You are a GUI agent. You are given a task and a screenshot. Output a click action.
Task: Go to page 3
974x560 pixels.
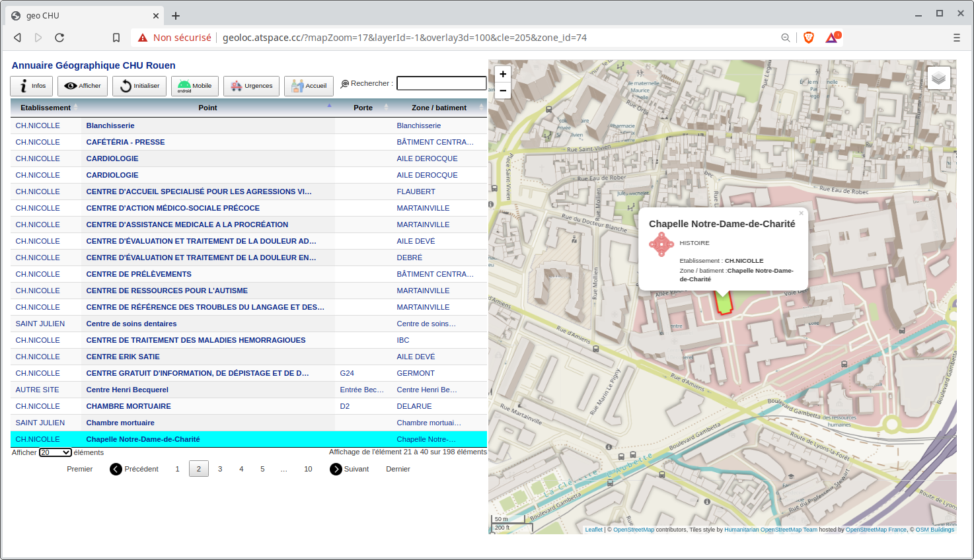point(220,469)
